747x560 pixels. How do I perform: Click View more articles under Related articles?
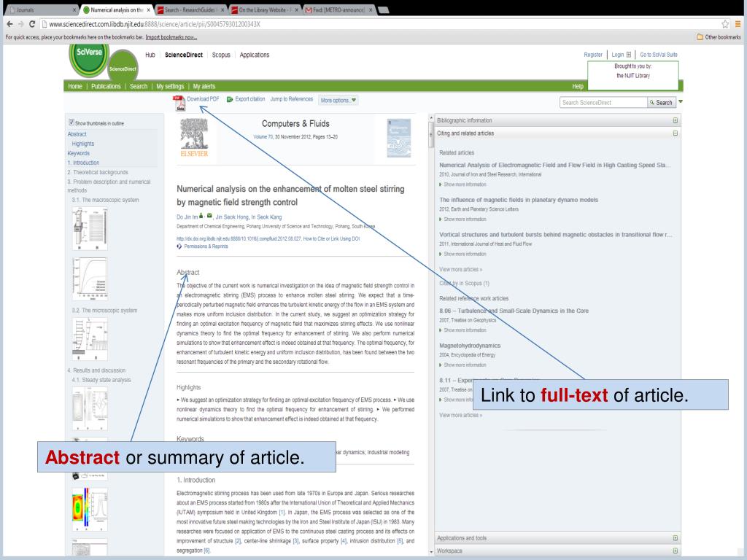460,270
